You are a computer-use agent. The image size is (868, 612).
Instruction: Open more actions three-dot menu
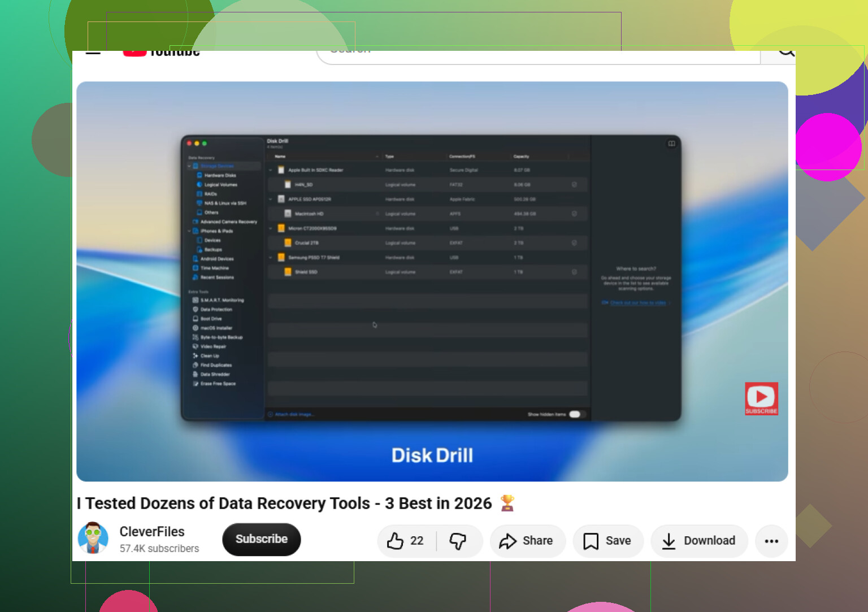pyautogui.click(x=771, y=541)
